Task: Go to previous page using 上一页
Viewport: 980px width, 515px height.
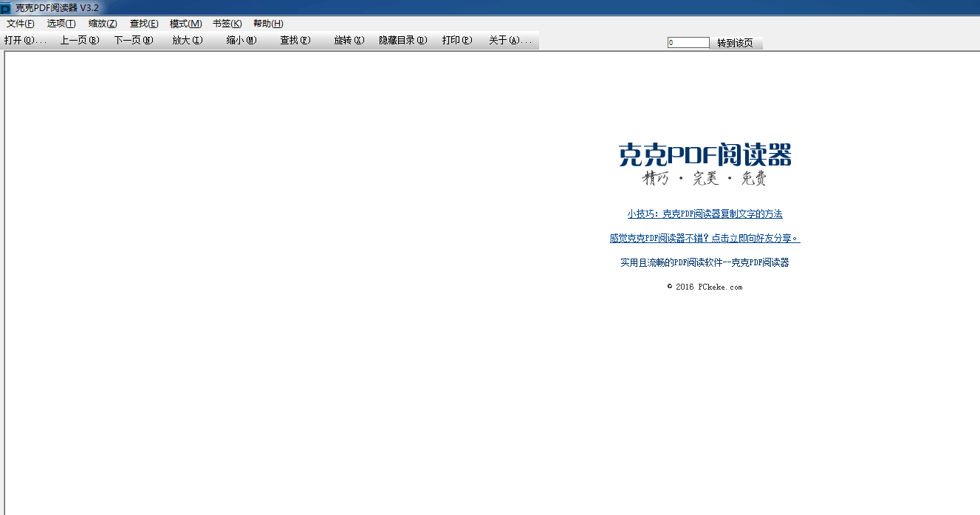Action: (x=79, y=41)
